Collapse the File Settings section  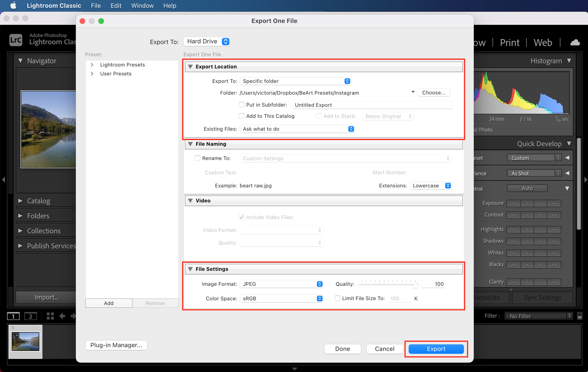point(191,269)
